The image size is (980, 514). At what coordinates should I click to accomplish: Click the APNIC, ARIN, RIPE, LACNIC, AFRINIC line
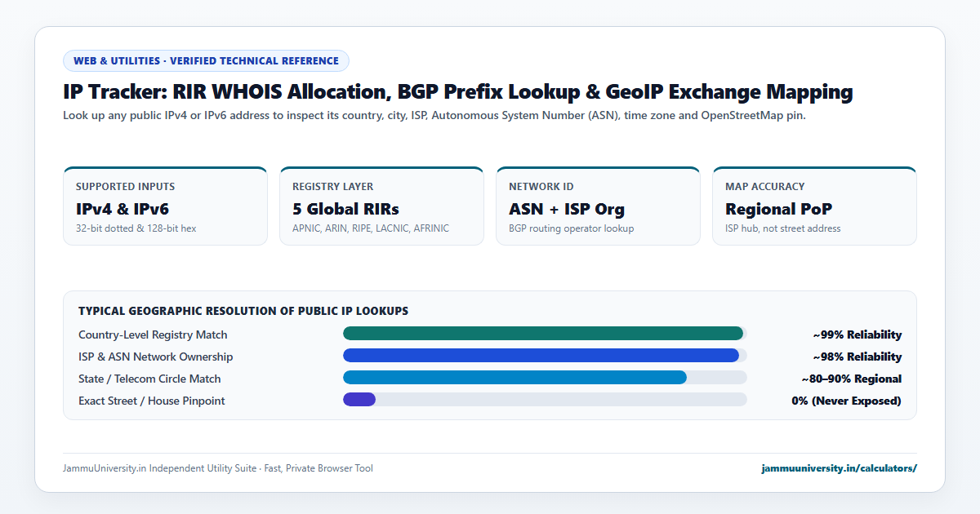[x=371, y=228]
